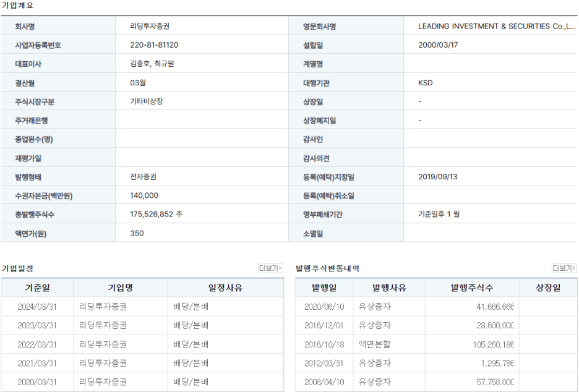Select schedule row dated 2020/03/31
Image resolution: width=579 pixels, height=392 pixels.
point(142,382)
